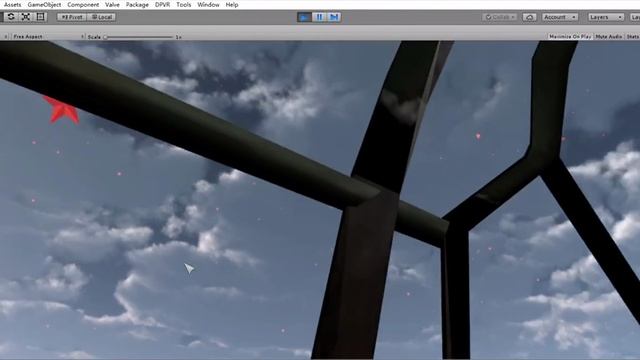640x360 pixels.
Task: Open the Package menu
Action: (137, 5)
